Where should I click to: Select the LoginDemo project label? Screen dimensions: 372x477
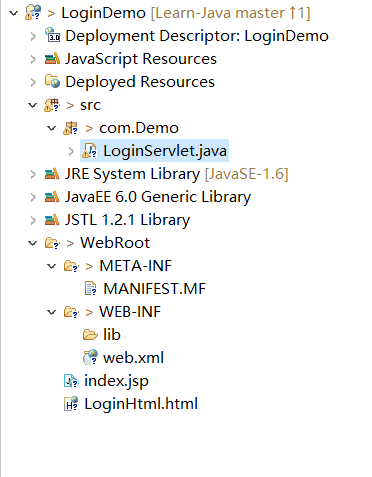tap(104, 13)
